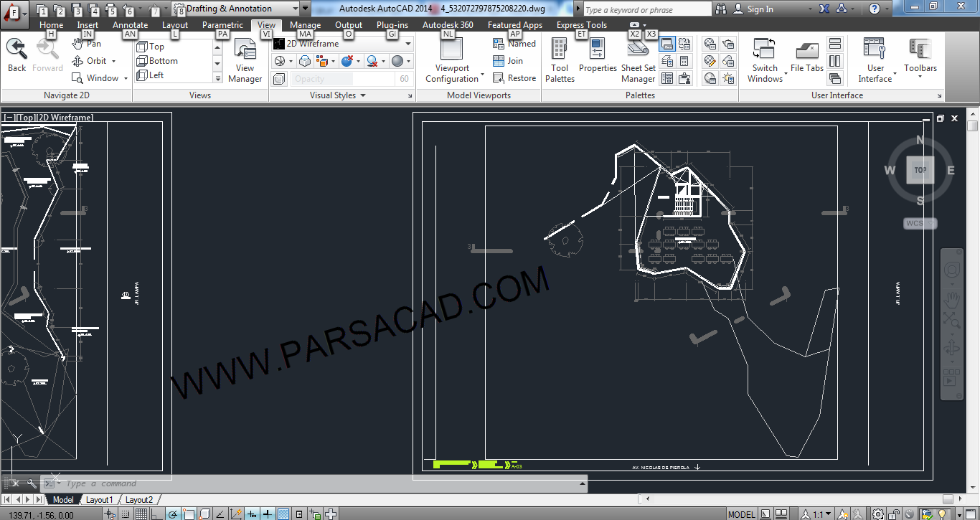
Task: Expand the Visual Styles panel arrow
Action: (362, 95)
